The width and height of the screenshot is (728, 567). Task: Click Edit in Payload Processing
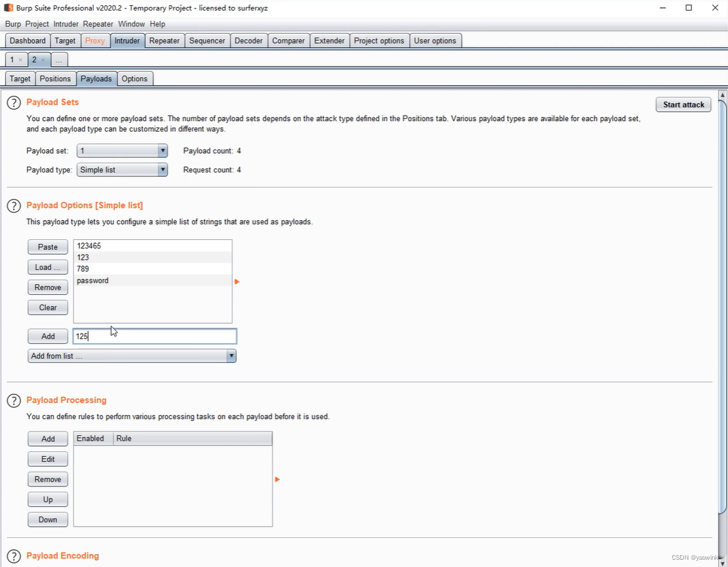[x=48, y=459]
